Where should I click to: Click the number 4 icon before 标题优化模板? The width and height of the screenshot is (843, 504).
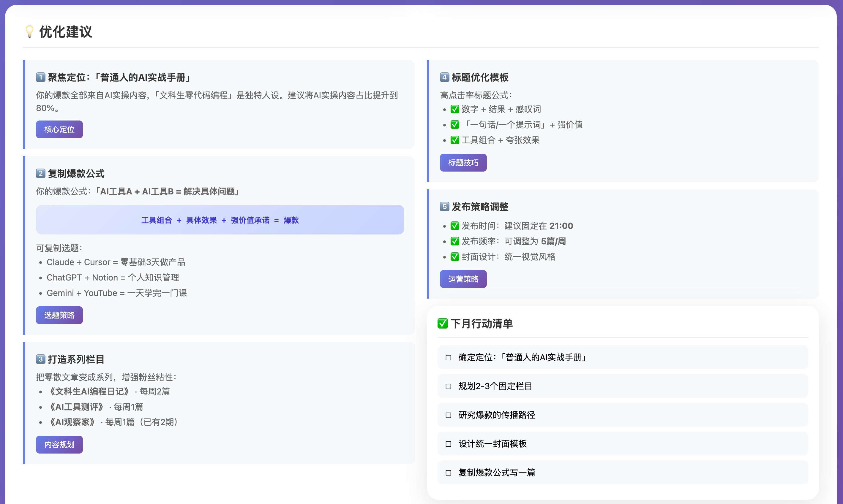point(444,77)
